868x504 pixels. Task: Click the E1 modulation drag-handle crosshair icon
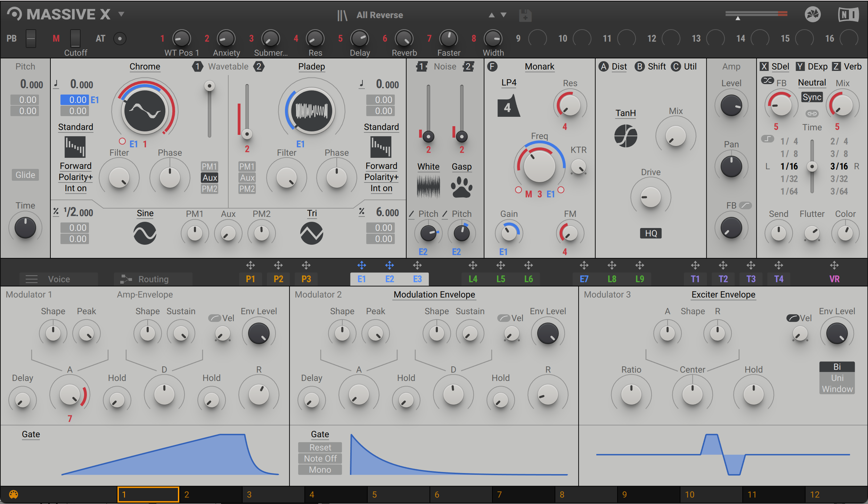(x=361, y=266)
